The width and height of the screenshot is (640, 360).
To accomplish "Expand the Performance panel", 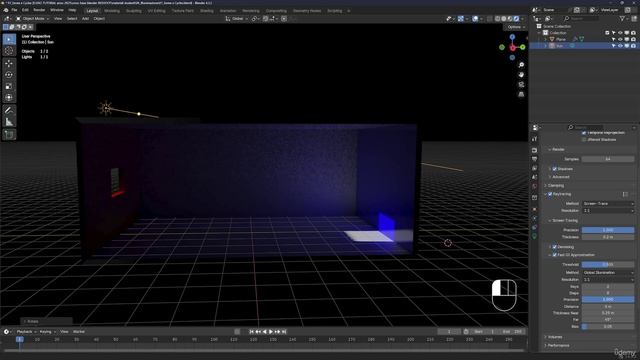I will tap(558, 346).
